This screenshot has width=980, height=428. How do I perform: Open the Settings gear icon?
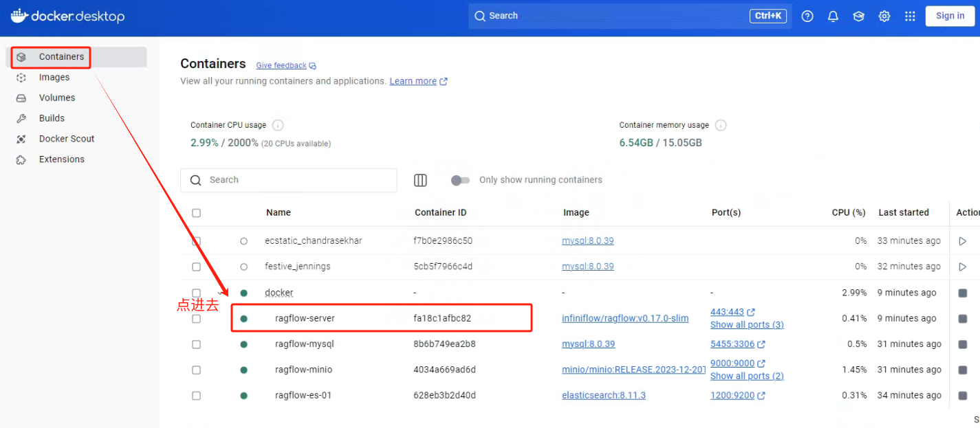pyautogui.click(x=884, y=16)
